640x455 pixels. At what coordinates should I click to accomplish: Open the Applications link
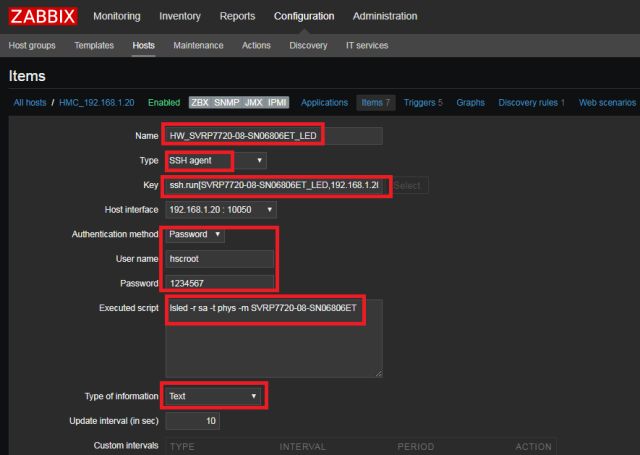point(324,102)
